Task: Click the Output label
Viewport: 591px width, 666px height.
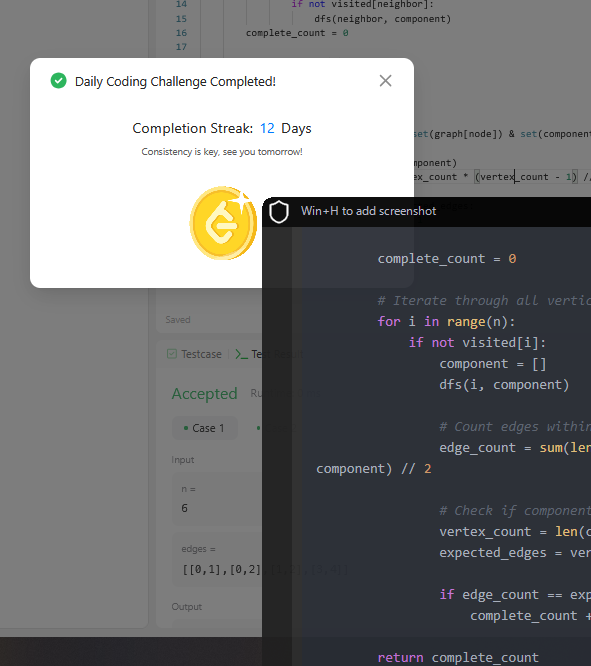Action: click(187, 607)
